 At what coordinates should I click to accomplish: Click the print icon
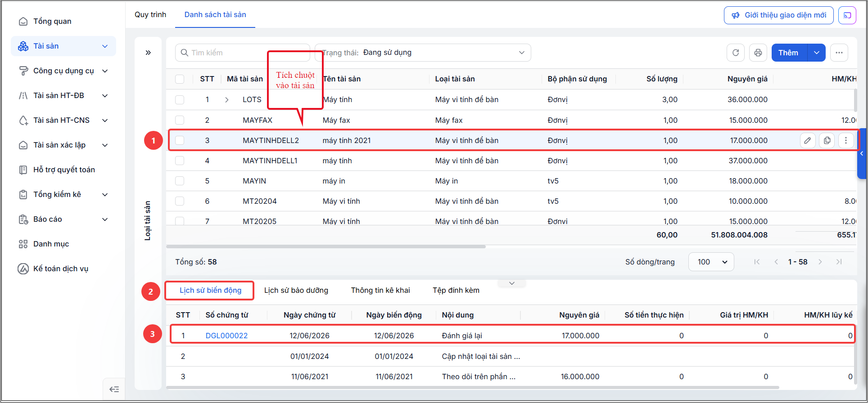click(x=758, y=53)
